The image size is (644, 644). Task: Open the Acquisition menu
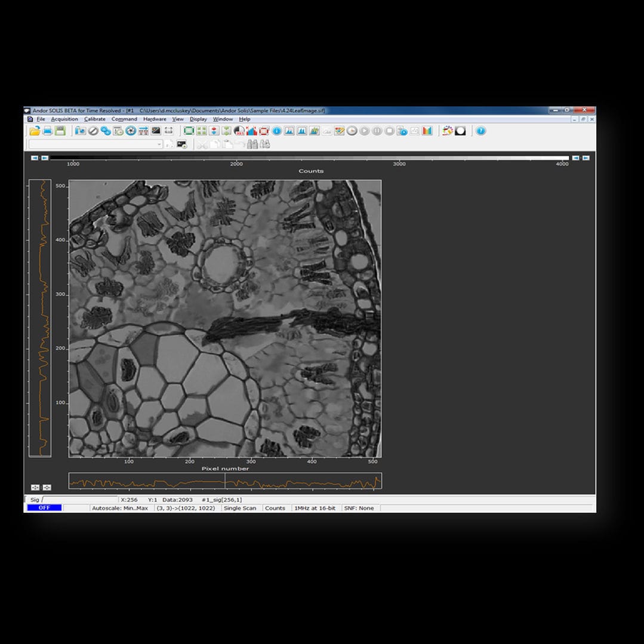point(64,119)
